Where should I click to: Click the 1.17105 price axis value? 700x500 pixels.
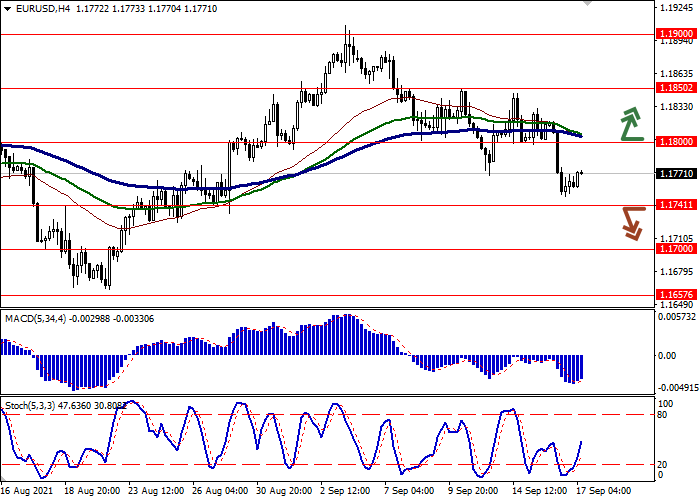pyautogui.click(x=676, y=239)
